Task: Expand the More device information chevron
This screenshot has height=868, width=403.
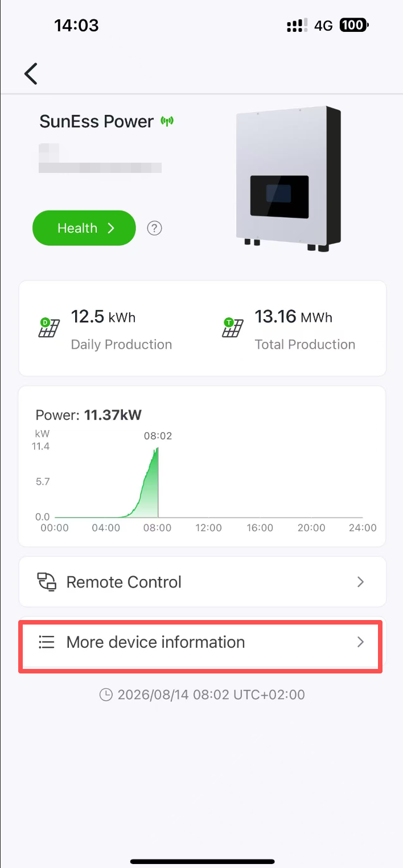Action: pos(360,642)
